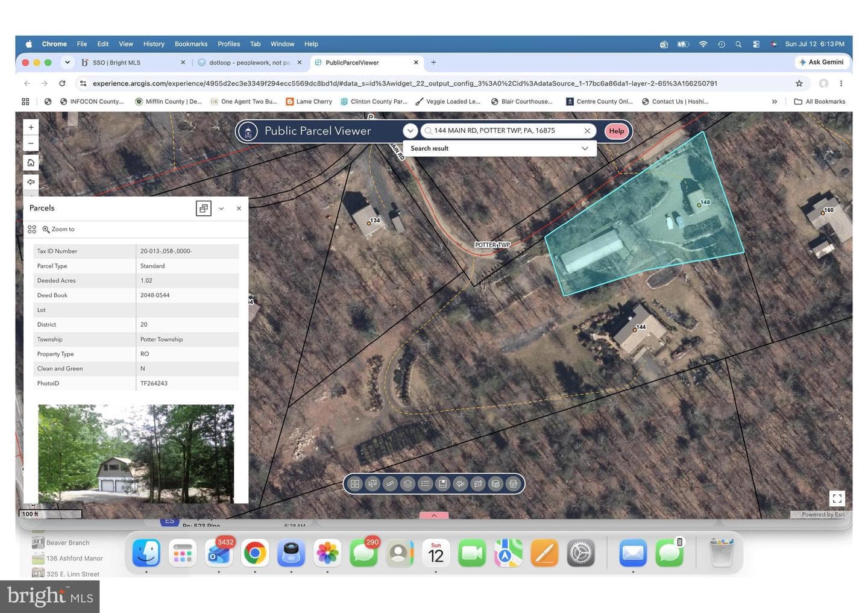Open the Bookmarks menu in Chrome
This screenshot has width=868, height=613.
coord(191,44)
